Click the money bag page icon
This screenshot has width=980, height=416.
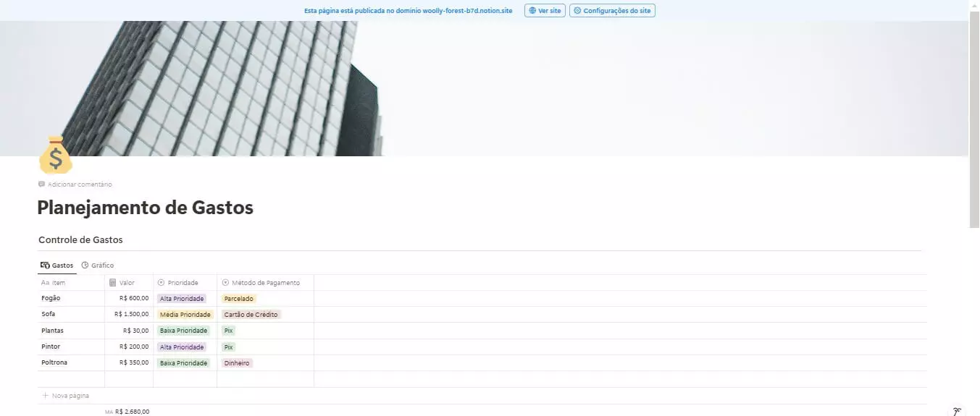pyautogui.click(x=56, y=155)
